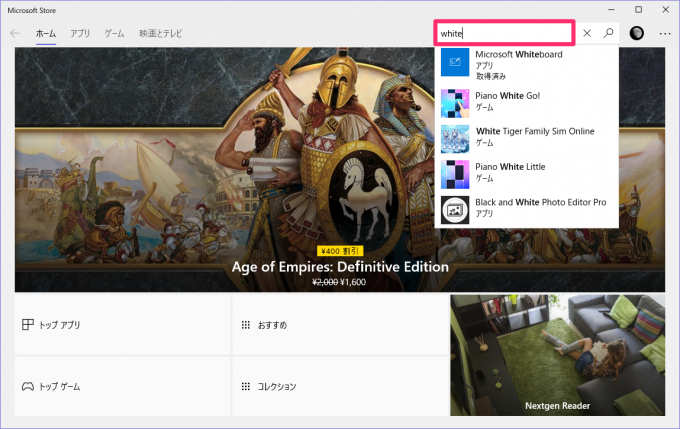Image resolution: width=680 pixels, height=429 pixels.
Task: Minimize the Microsoft Store window
Action: [611, 10]
